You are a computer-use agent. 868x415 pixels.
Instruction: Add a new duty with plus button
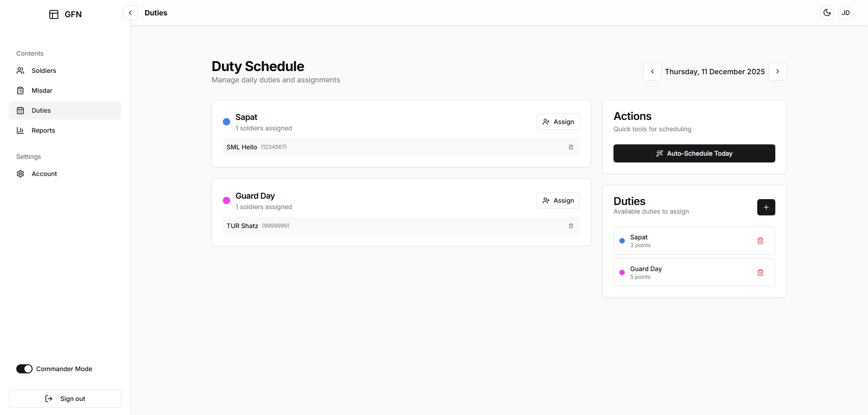coord(766,207)
